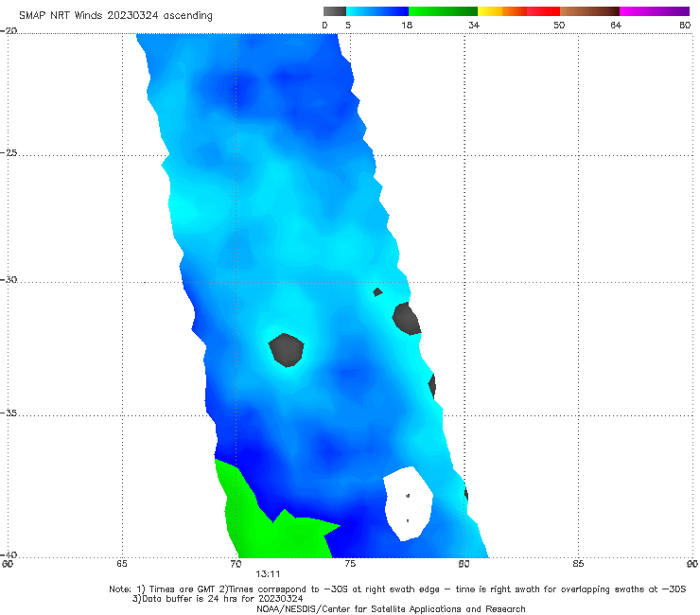The width and height of the screenshot is (700, 615).
Task: Click the white data gap near the swath bottom
Action: click(408, 503)
